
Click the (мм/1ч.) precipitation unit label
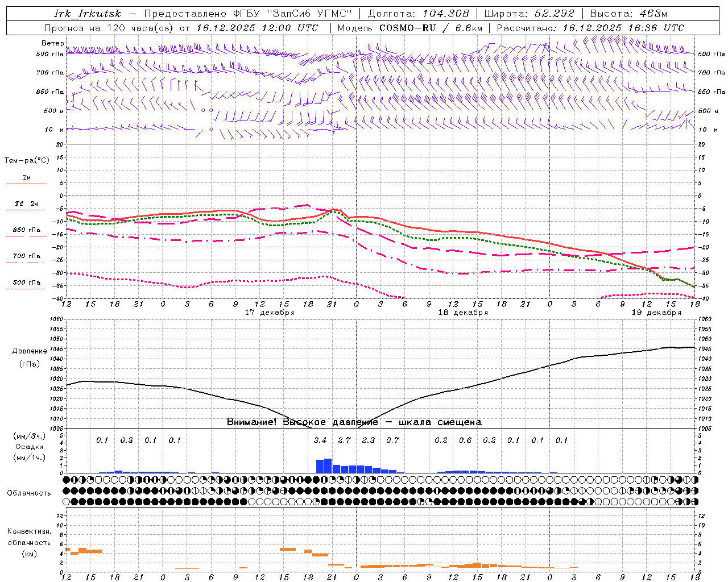[30, 458]
